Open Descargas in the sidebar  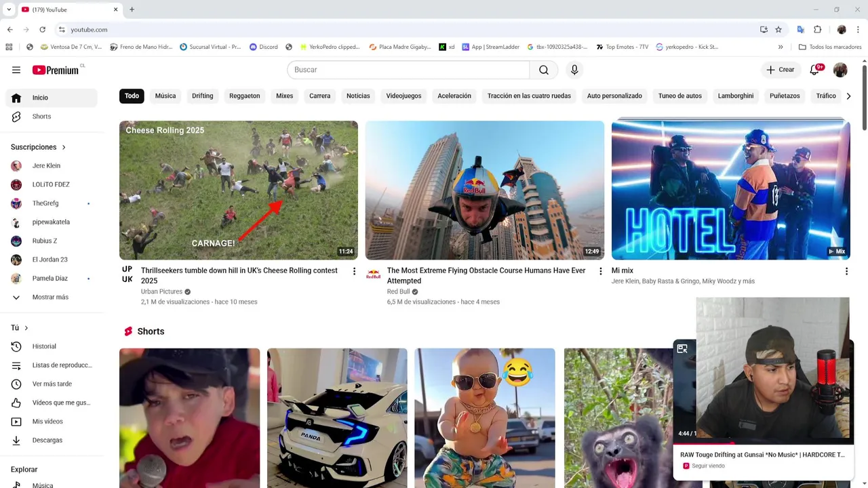(x=52, y=441)
